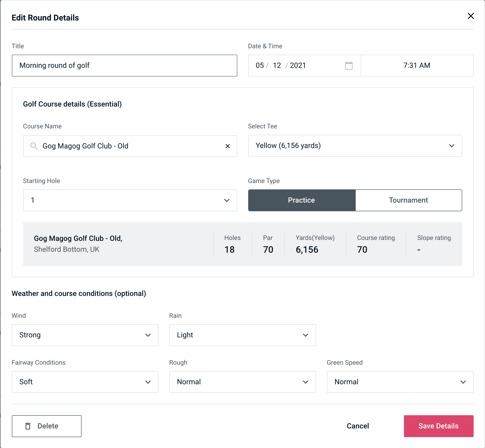Click the Save Details button
The image size is (485, 448).
coord(438,426)
